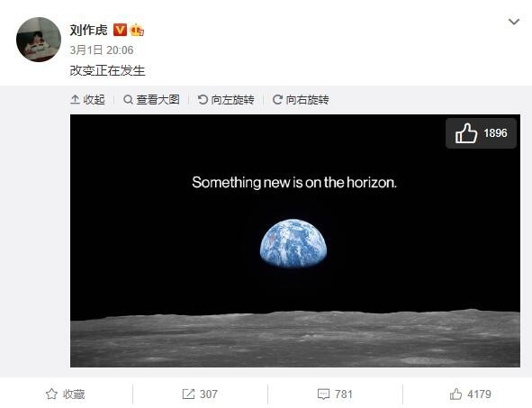Image resolution: width=532 pixels, height=408 pixels.
Task: Click the username 刘作虎
Action: coord(88,30)
